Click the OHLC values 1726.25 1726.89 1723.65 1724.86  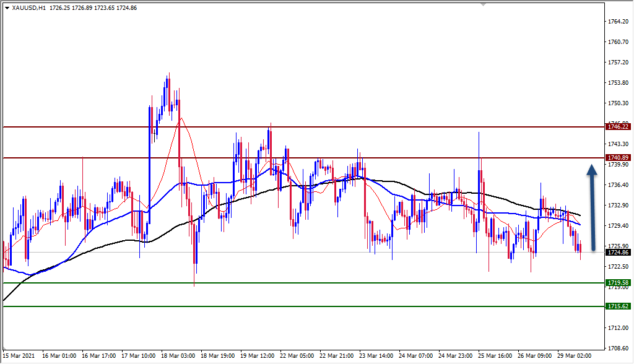tap(93, 7)
